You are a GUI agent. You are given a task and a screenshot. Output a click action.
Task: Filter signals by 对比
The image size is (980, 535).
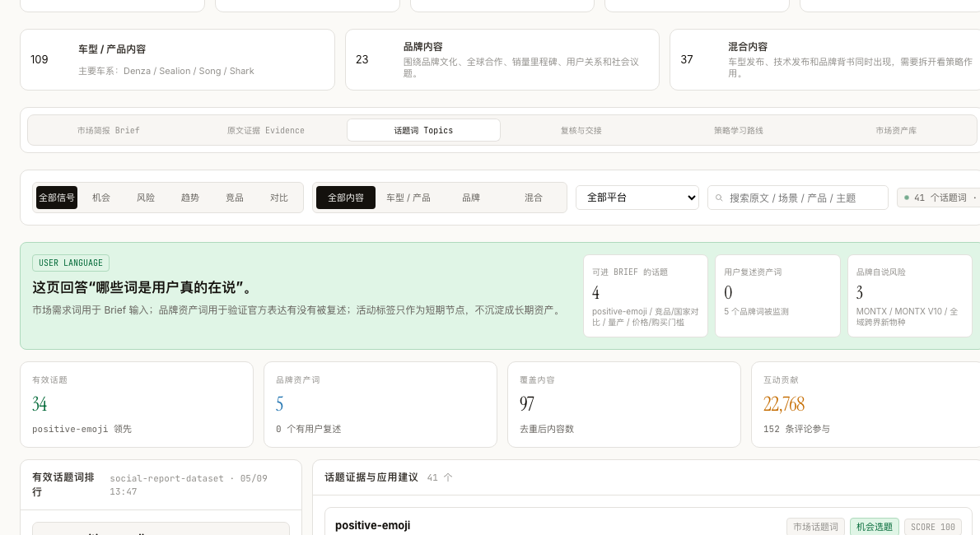(278, 198)
